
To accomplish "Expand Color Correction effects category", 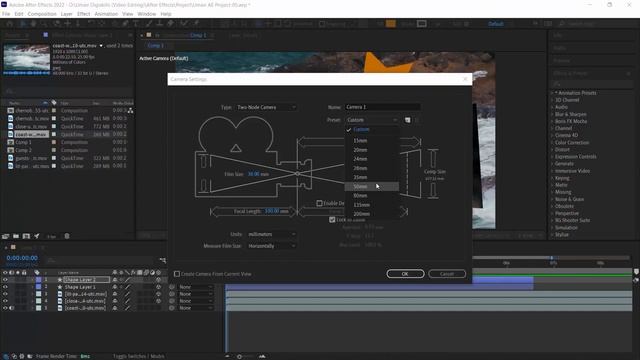I will [552, 143].
